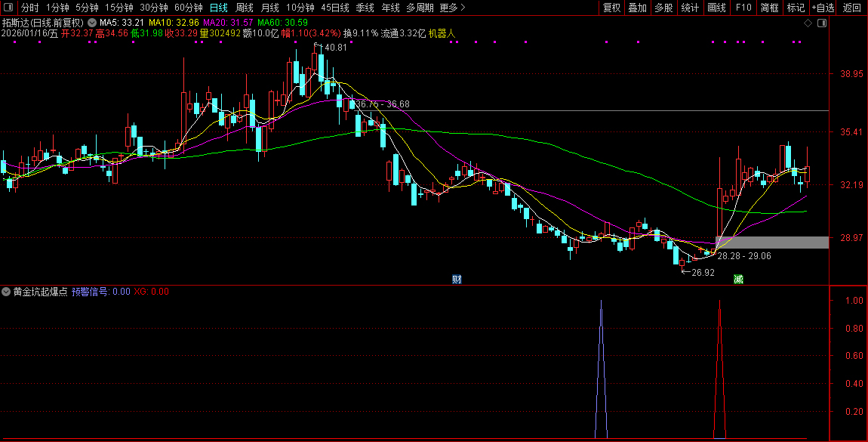
Task: Open the 画线 drawing tools
Action: (x=716, y=8)
